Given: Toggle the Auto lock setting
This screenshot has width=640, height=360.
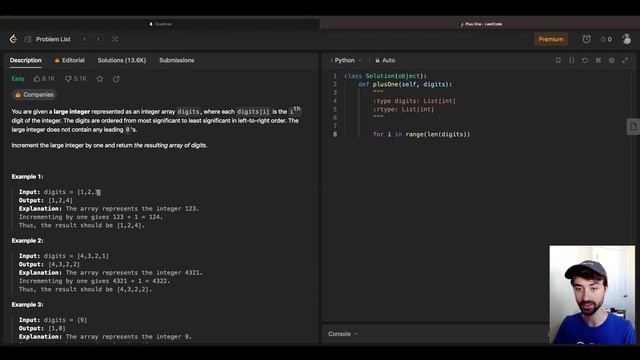Looking at the screenshot, I should [x=385, y=60].
